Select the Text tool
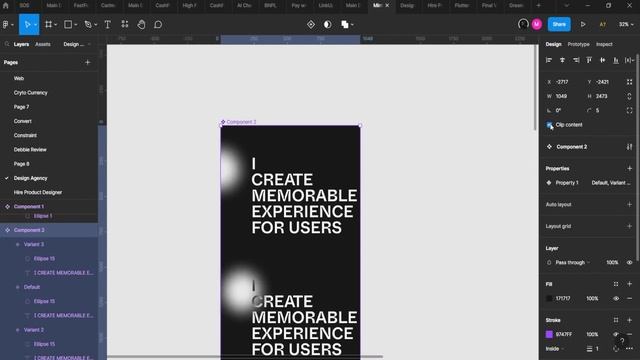The image size is (640, 360). [108, 24]
